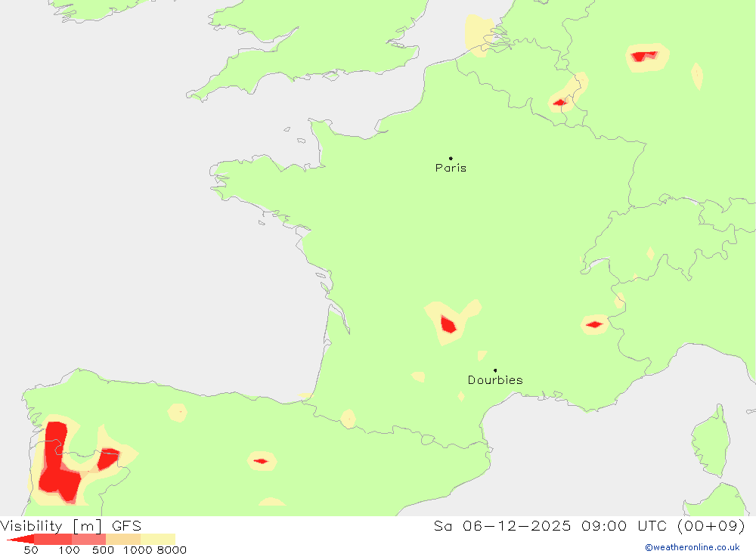
Task: Click the 09:00 UTC (00+09) time text
Action: point(663,525)
